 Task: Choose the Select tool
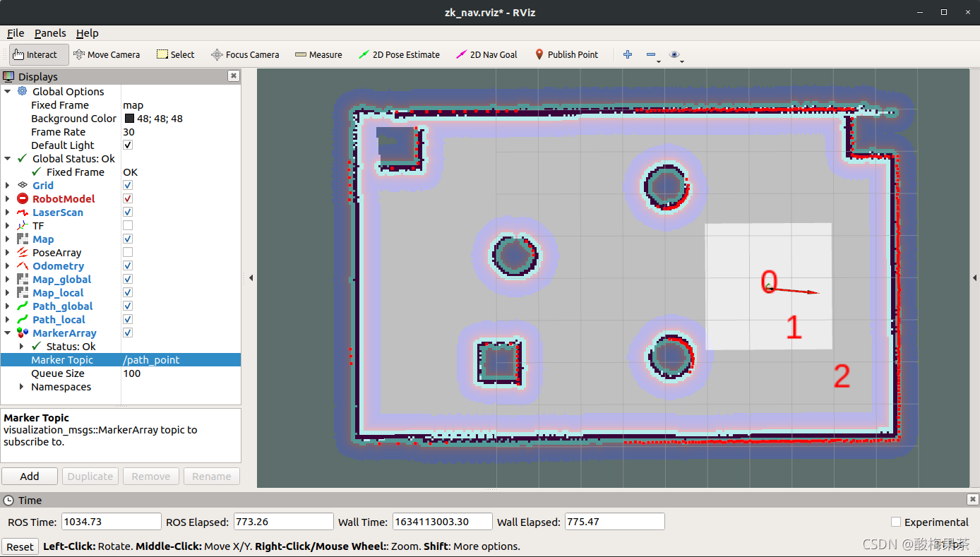point(175,54)
